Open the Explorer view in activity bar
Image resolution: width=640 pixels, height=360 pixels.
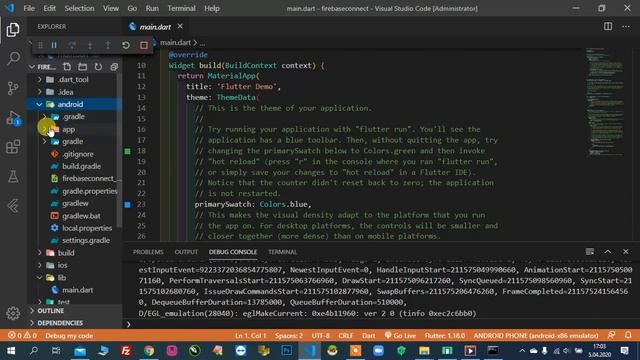13,29
